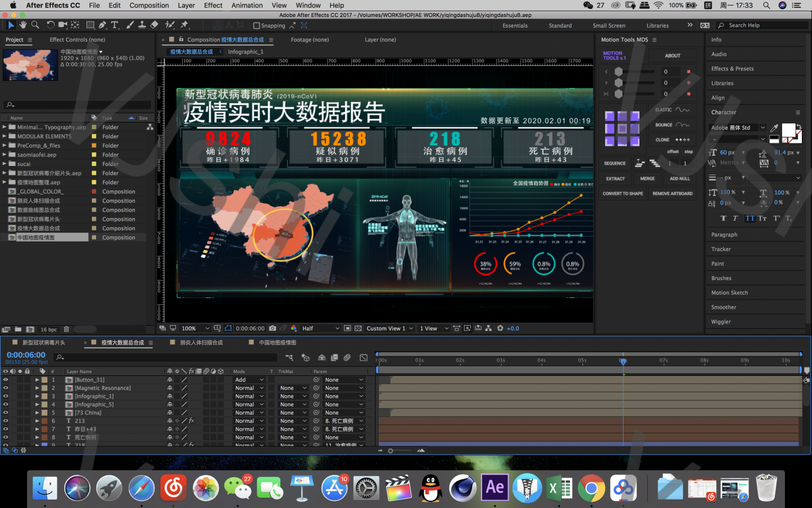Select the Clone Stamp tool
Image resolution: width=812 pixels, height=508 pixels.
pyautogui.click(x=142, y=25)
